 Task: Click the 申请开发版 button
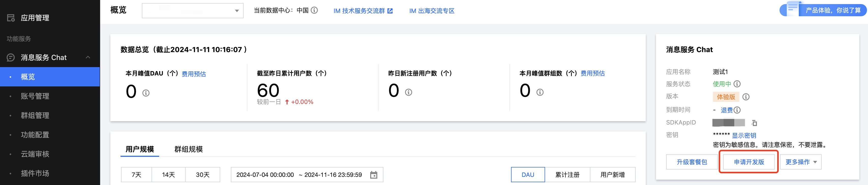[749, 162]
